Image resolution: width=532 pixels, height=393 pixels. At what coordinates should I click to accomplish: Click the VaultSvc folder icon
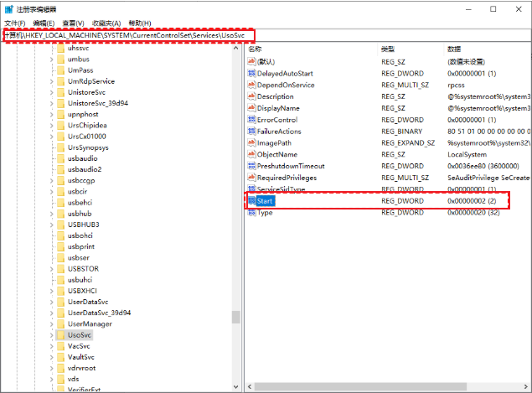pos(60,357)
